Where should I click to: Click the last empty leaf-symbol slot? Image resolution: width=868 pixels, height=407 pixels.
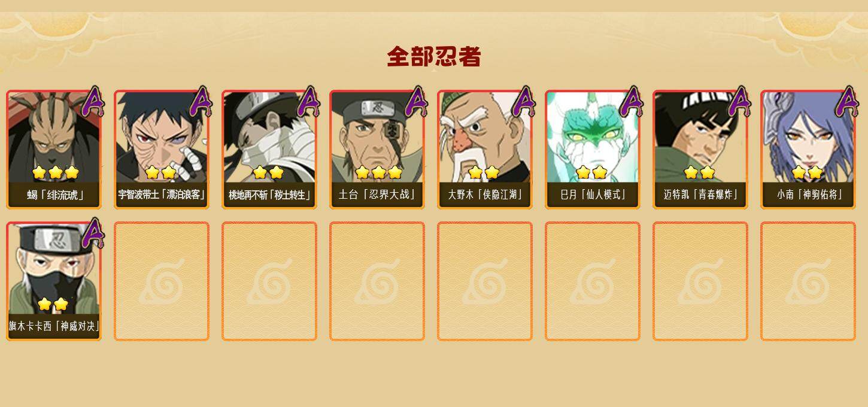click(808, 281)
